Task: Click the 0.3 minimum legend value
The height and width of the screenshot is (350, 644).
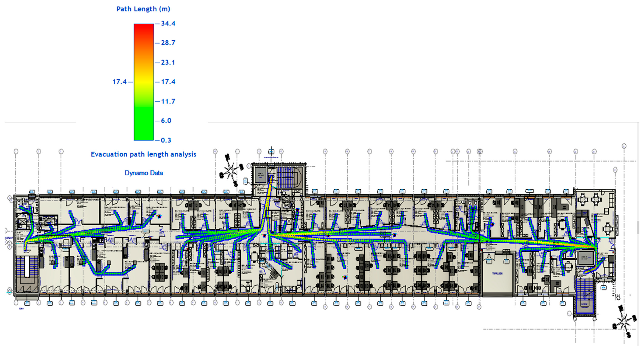Action: pos(166,140)
